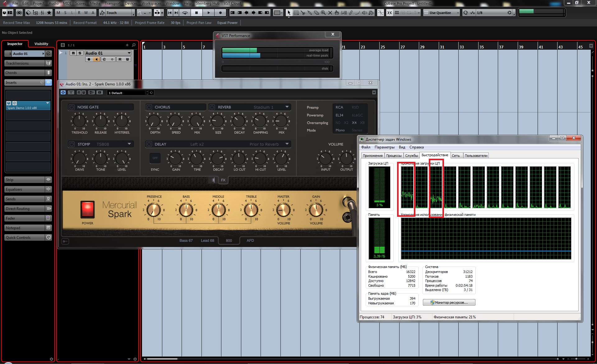Select the Lead 68 preset label
The width and height of the screenshot is (597, 364).
pyautogui.click(x=207, y=241)
